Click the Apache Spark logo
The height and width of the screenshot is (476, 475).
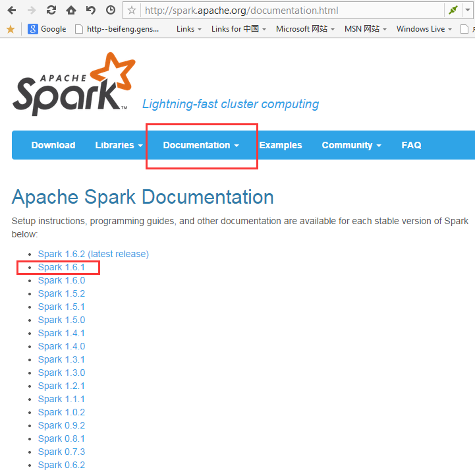pyautogui.click(x=74, y=84)
